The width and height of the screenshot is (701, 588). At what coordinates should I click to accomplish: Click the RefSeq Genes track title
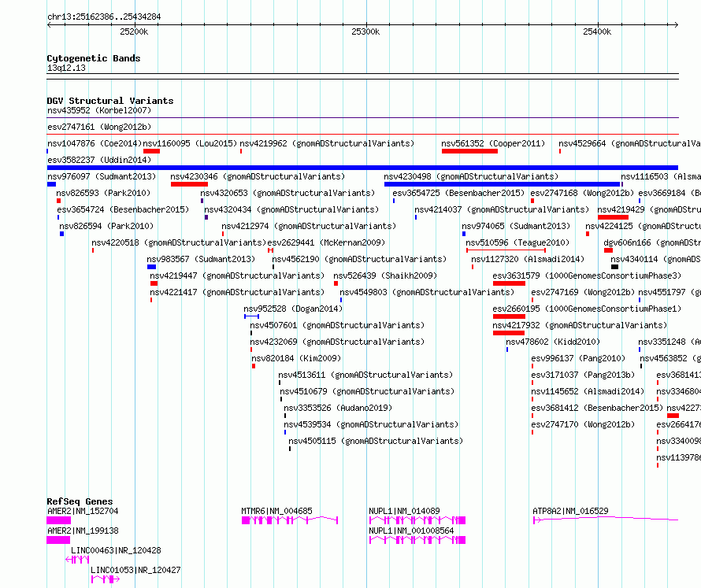pos(80,501)
